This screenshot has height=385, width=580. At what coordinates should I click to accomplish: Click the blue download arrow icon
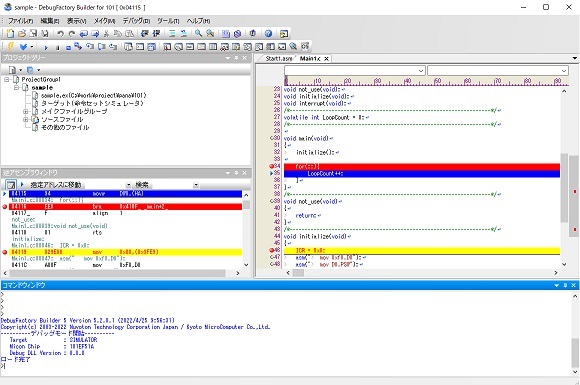23,47
